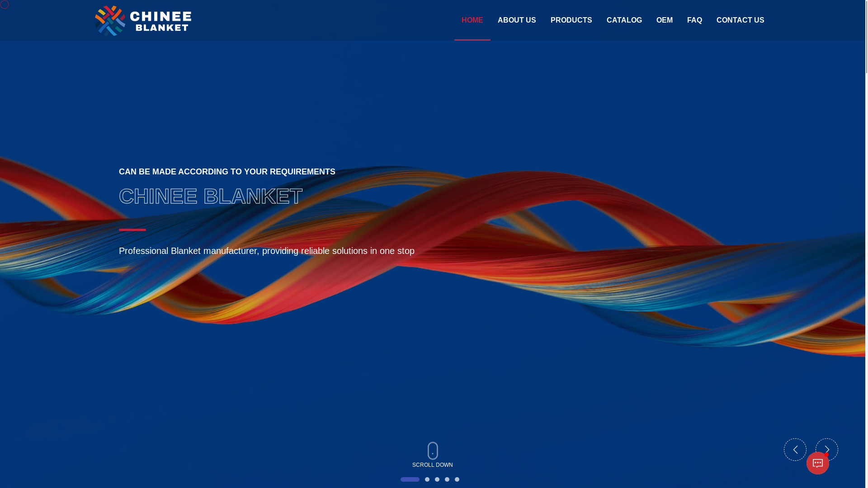Image resolution: width=868 pixels, height=488 pixels.
Task: Switch to the third slide dot
Action: coord(437,479)
